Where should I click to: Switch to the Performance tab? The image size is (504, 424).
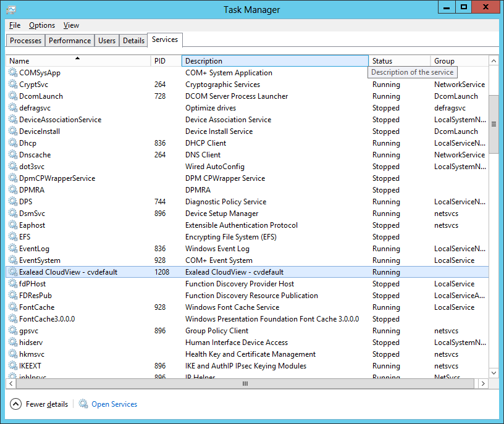pos(70,41)
